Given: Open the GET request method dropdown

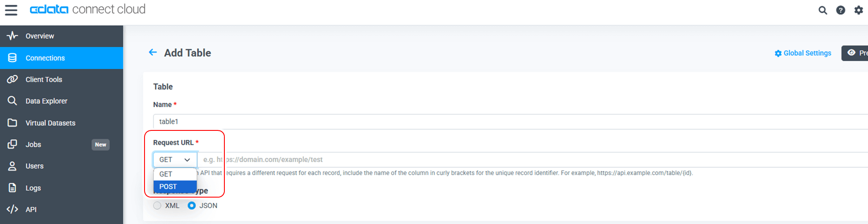Looking at the screenshot, I should coord(175,159).
